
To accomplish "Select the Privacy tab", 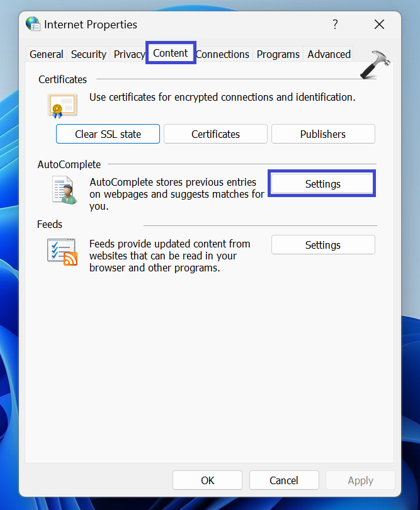I will tap(129, 54).
